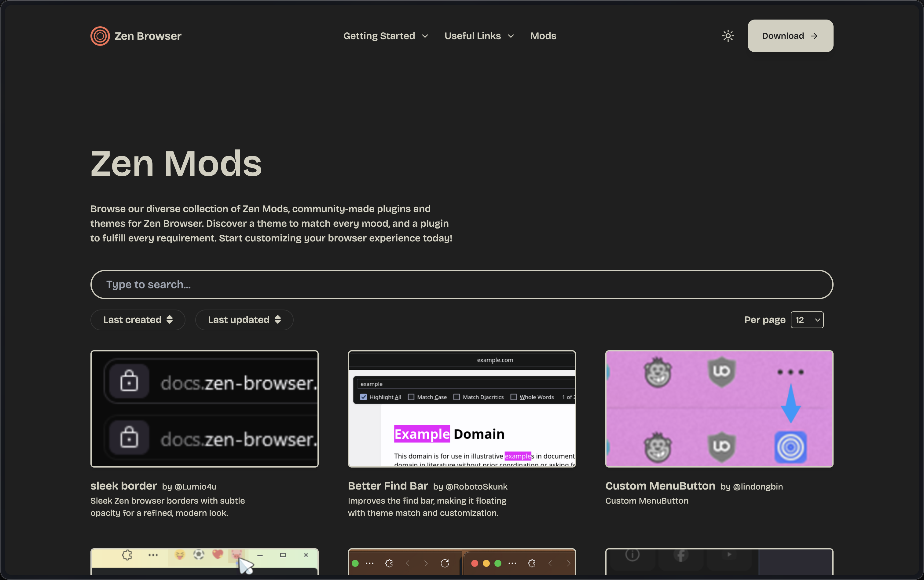Uncheck Highlight All in Better Find Bar preview
The image size is (924, 580).
pos(363,397)
